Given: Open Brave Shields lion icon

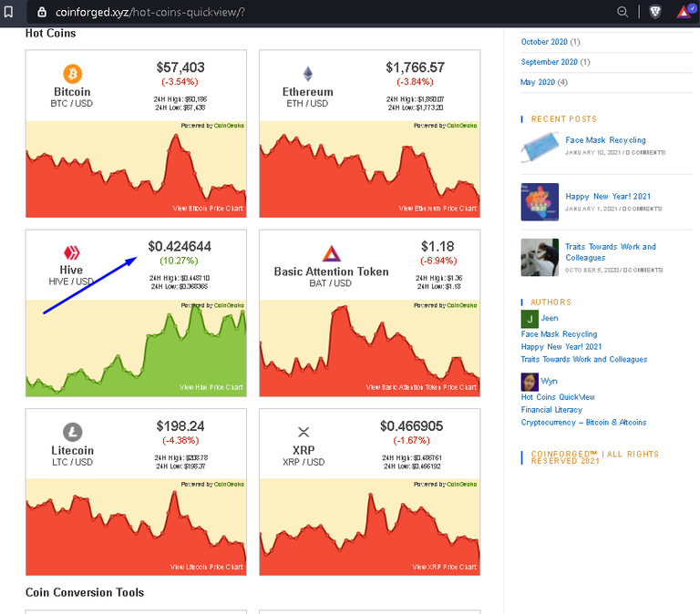Looking at the screenshot, I should point(655,12).
